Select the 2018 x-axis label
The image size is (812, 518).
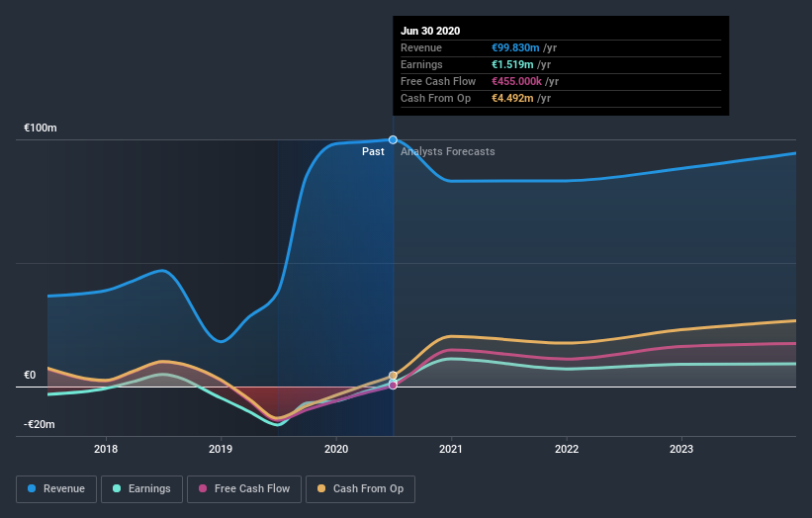coord(106,449)
